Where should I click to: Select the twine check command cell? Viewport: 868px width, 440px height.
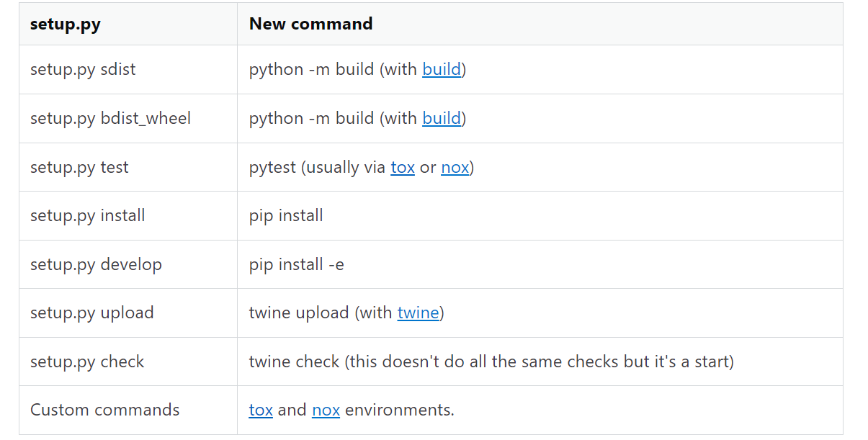(491, 362)
